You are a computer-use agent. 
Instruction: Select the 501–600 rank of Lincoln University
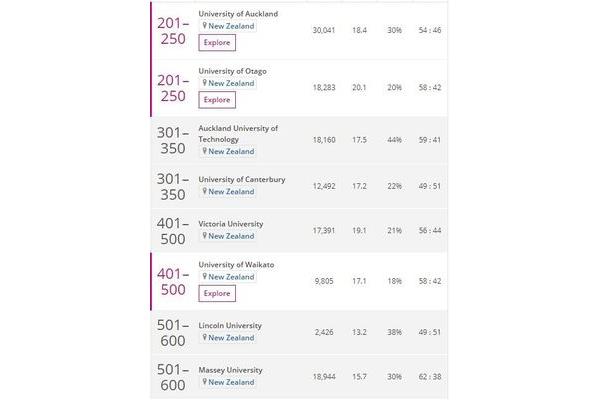[173, 333]
